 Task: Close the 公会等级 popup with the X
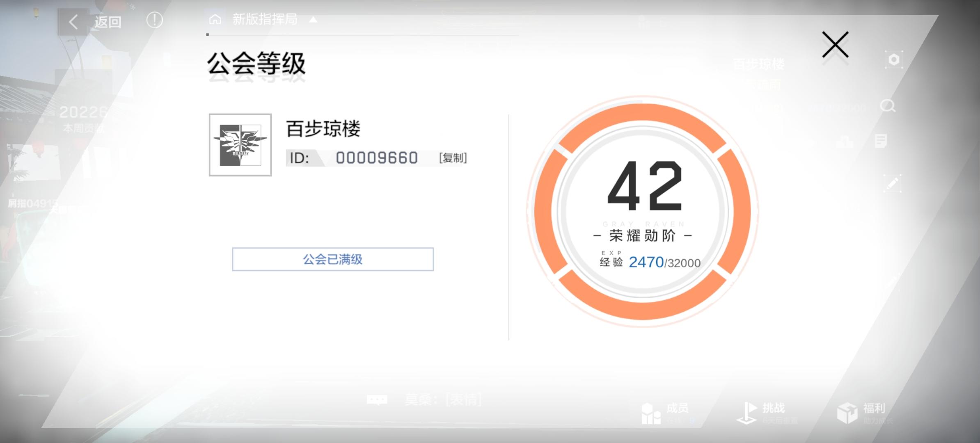pyautogui.click(x=835, y=44)
